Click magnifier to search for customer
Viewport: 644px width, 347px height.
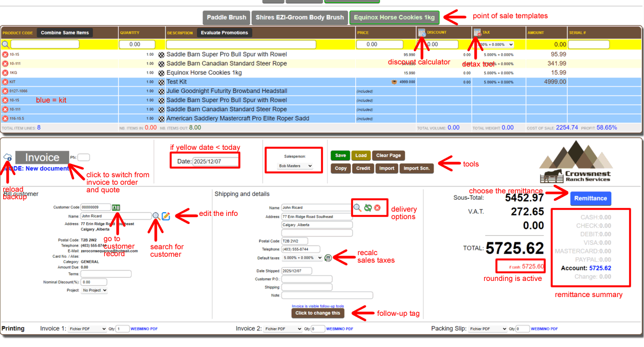point(156,216)
